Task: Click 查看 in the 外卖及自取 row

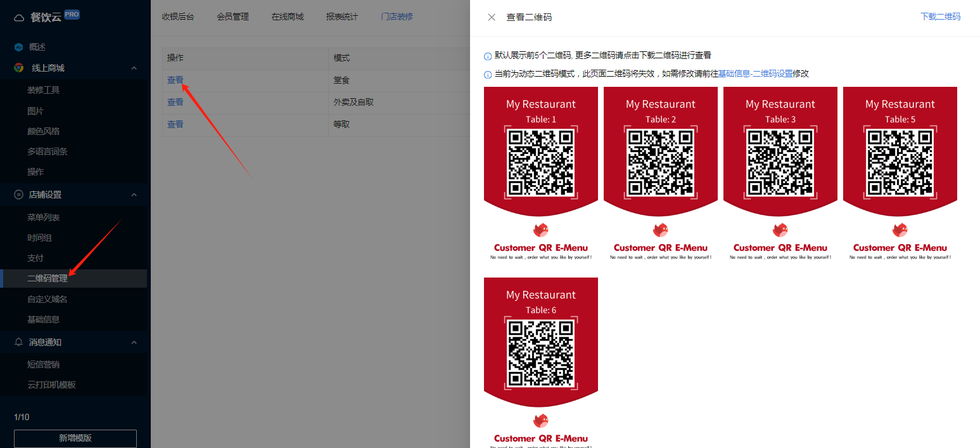Action: click(x=175, y=102)
